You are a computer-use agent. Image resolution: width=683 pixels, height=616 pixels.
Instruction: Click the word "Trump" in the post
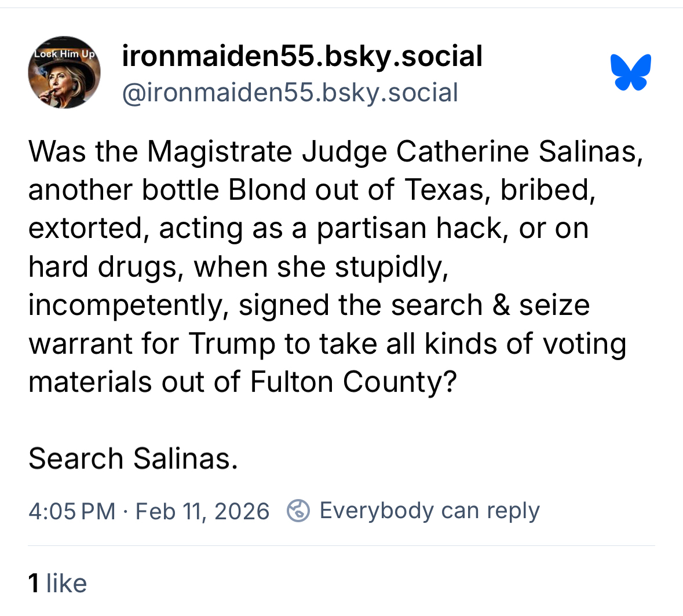click(232, 343)
